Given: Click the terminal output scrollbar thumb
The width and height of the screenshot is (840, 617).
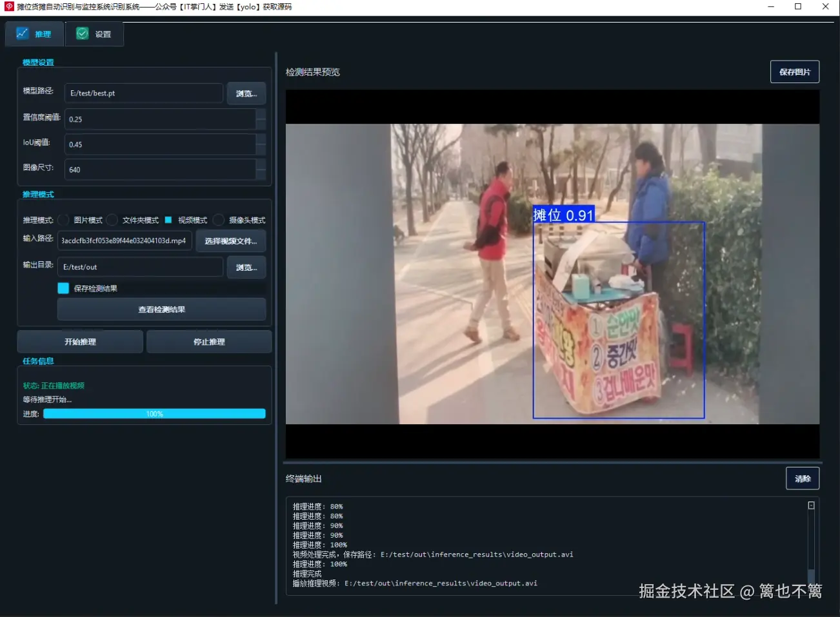Looking at the screenshot, I should click(812, 578).
